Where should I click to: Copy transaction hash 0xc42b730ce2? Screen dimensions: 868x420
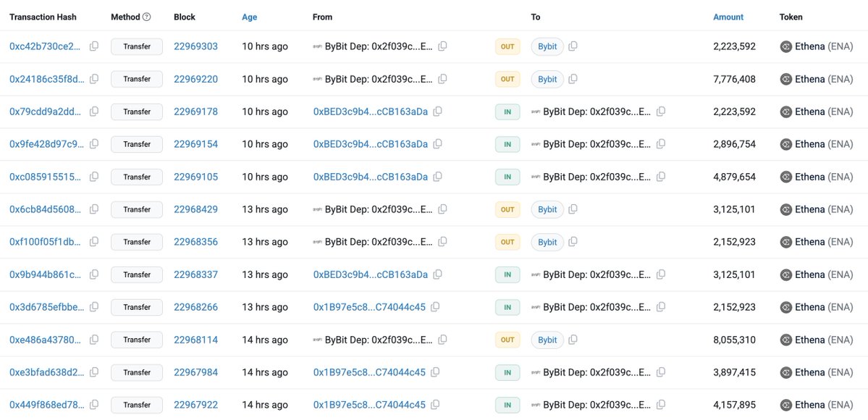(x=94, y=46)
